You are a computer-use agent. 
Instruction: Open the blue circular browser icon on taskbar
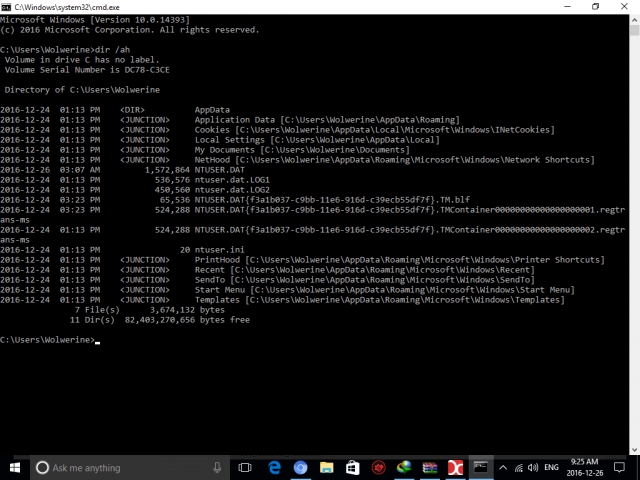tap(300, 467)
